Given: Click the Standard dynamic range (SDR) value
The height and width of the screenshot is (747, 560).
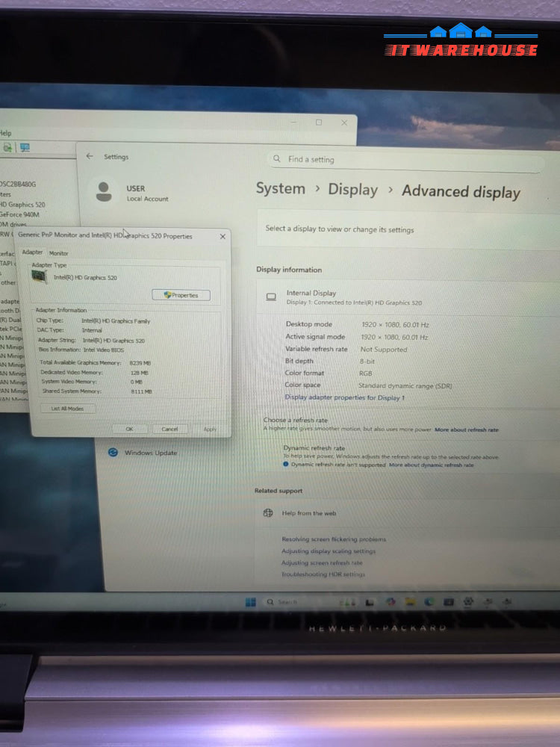Looking at the screenshot, I should (x=405, y=386).
